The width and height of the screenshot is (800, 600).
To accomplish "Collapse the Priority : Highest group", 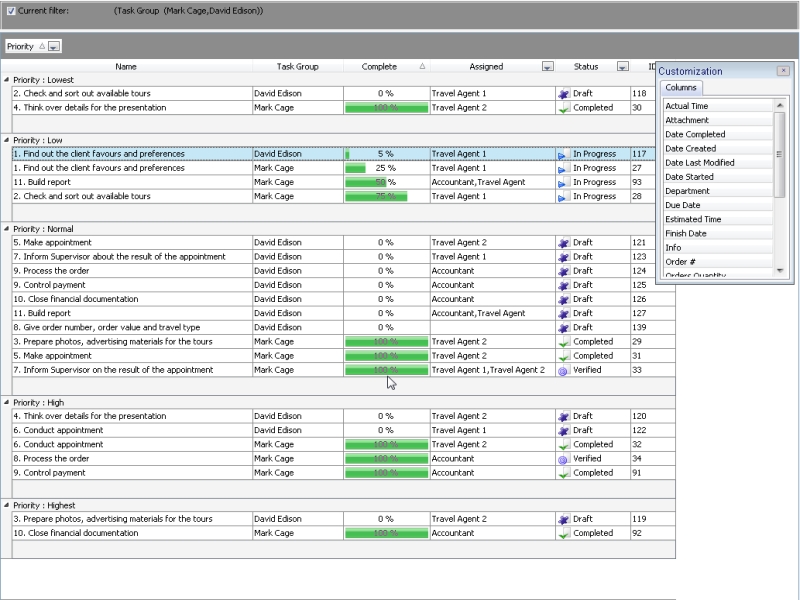I will (6, 505).
